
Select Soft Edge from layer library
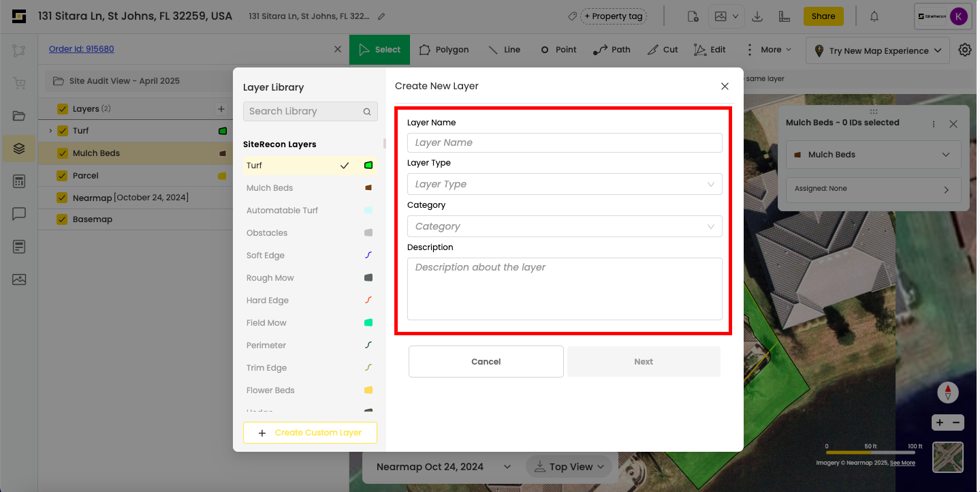click(266, 256)
